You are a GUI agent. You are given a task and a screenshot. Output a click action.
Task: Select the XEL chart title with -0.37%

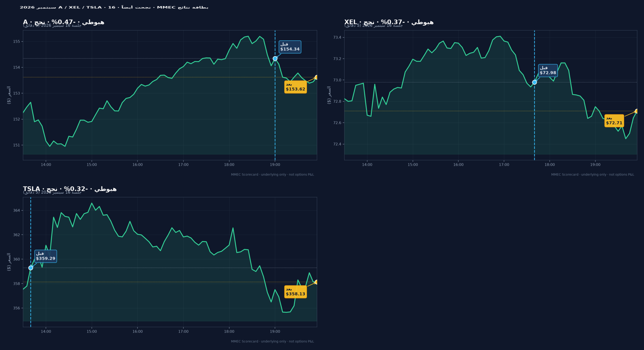(x=389, y=22)
